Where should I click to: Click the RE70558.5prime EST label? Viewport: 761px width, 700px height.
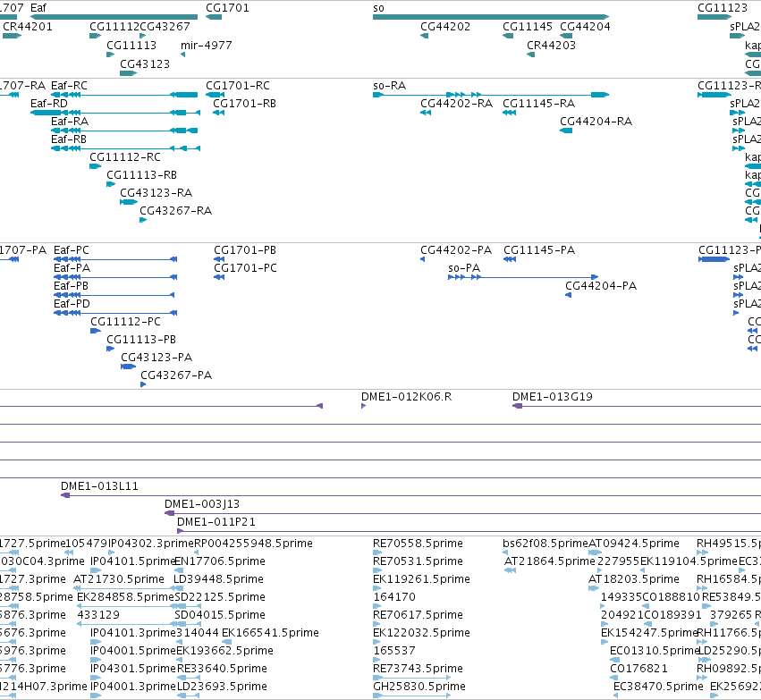(418, 544)
